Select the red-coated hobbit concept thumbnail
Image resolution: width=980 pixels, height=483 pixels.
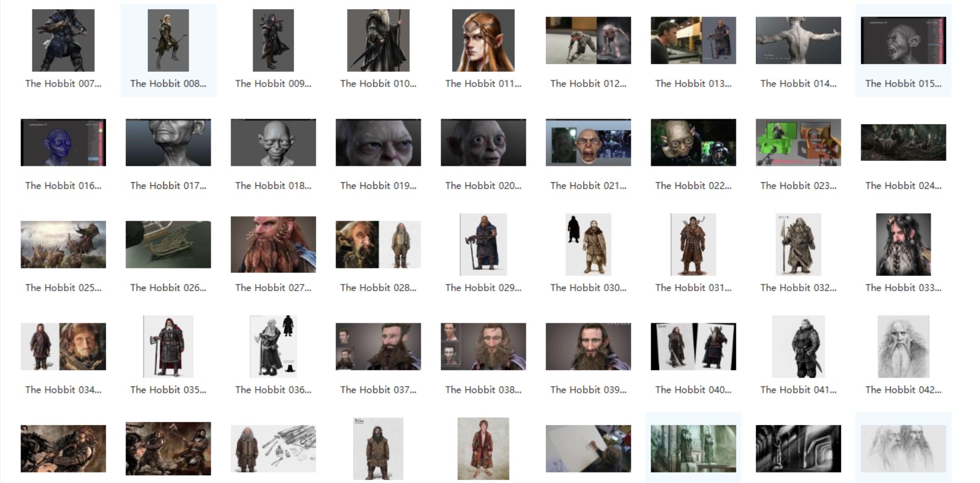coord(483,449)
